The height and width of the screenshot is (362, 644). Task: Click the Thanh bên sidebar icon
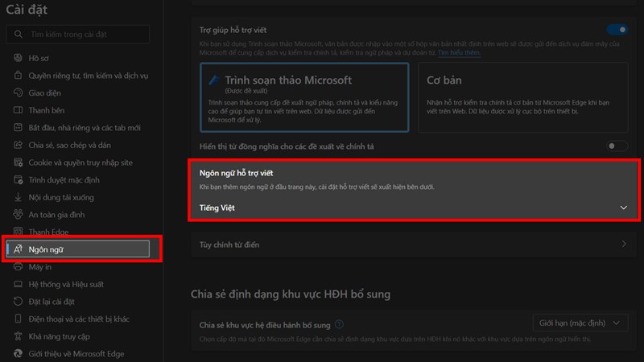[x=18, y=110]
